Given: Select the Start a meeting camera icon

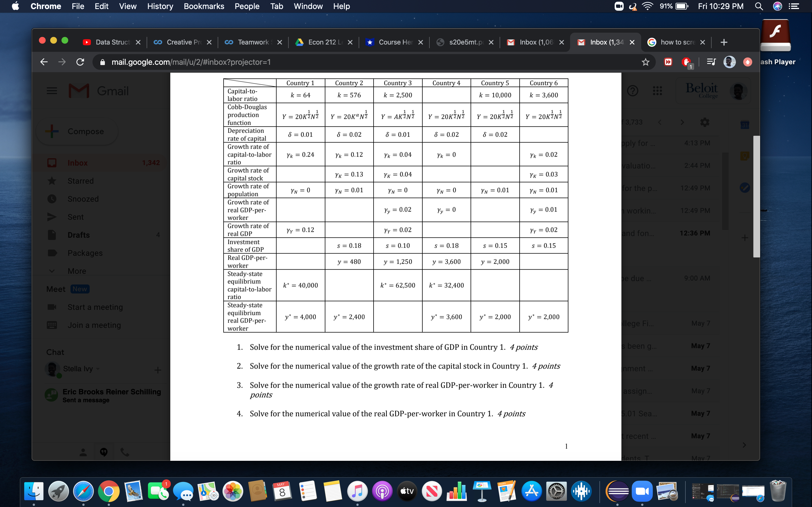Looking at the screenshot, I should [x=52, y=307].
